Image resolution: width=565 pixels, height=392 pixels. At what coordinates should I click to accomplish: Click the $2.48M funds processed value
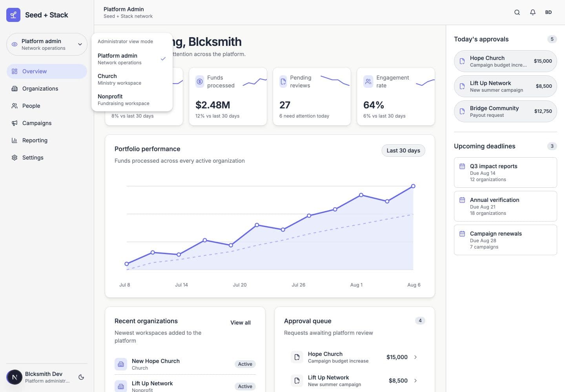[x=213, y=105]
